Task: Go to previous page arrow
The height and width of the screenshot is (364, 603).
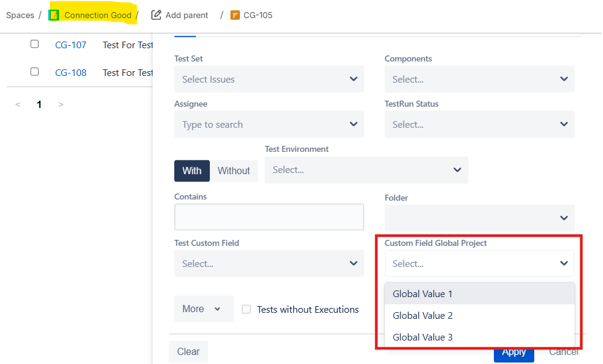Action: (18, 105)
